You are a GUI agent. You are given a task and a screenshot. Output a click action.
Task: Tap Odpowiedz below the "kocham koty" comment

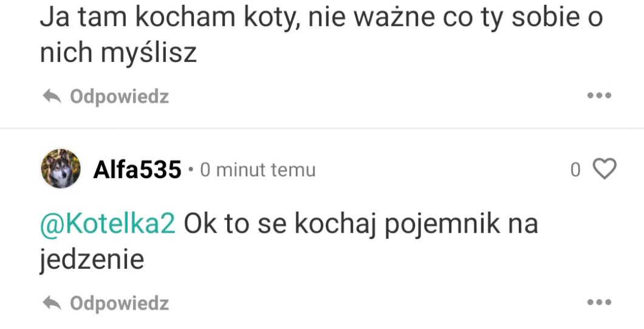[x=119, y=97]
